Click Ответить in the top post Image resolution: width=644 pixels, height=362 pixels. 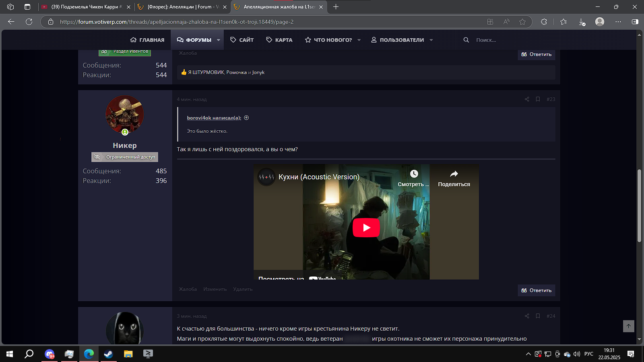537,54
